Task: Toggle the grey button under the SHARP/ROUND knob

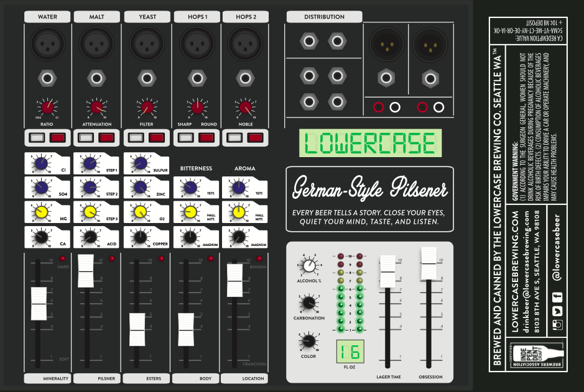Action: click(186, 138)
